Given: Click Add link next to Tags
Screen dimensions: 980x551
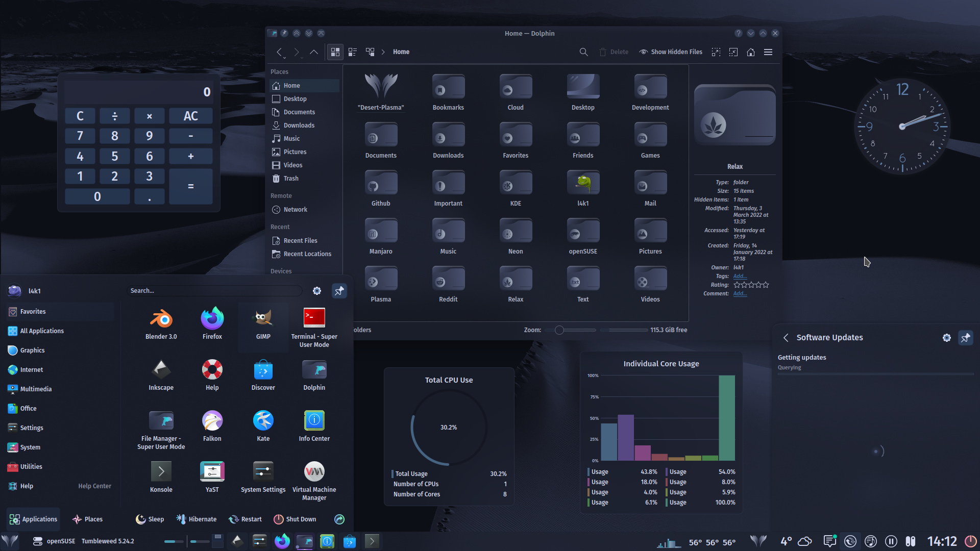Looking at the screenshot, I should pos(740,277).
